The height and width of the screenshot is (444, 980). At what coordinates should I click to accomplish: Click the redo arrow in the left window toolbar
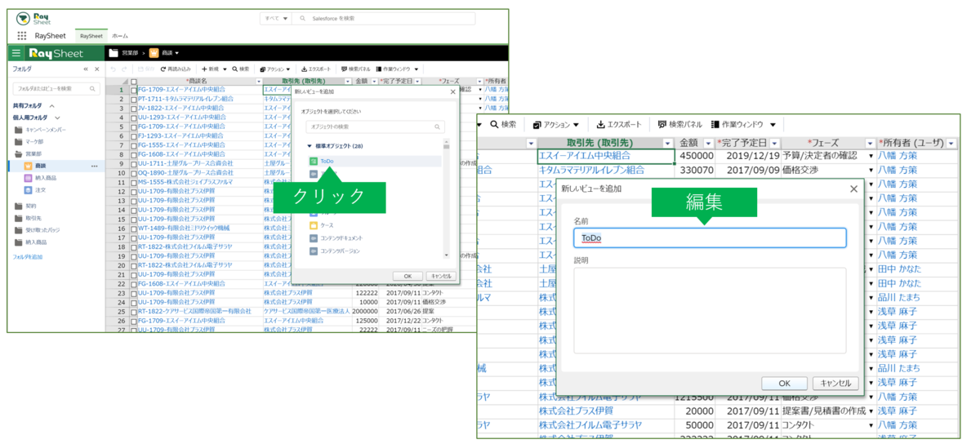click(123, 69)
